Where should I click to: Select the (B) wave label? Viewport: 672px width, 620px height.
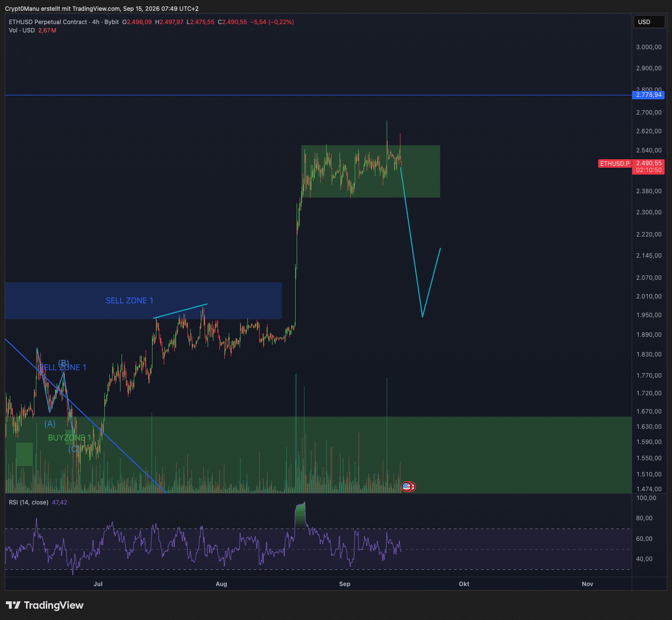[x=63, y=363]
